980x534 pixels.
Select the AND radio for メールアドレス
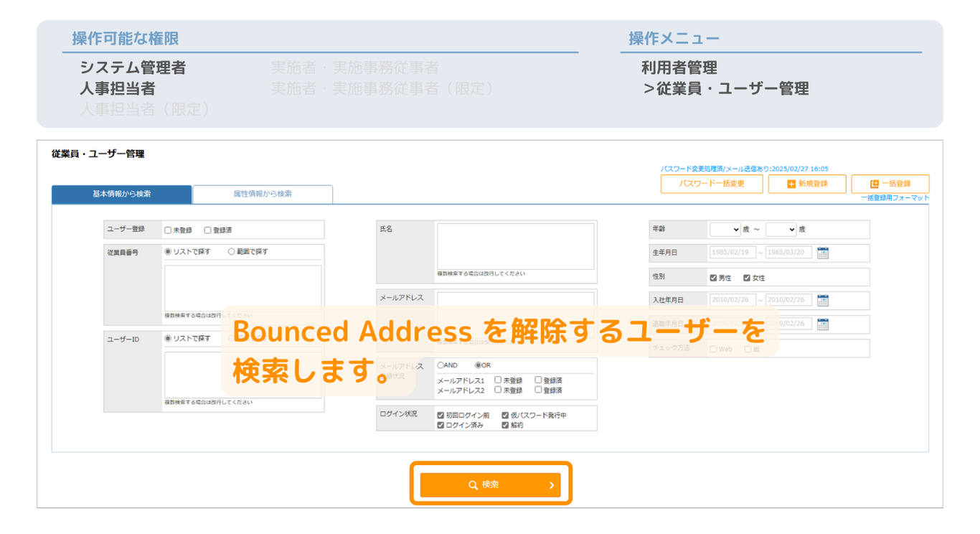(440, 365)
